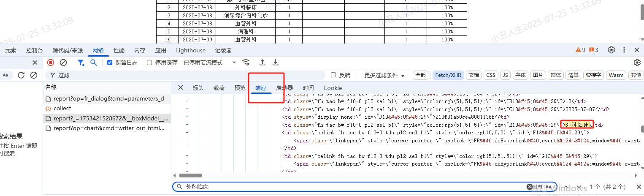This screenshot has height=196, width=644.
Task: Open DevTools settings gear
Action: (x=612, y=50)
